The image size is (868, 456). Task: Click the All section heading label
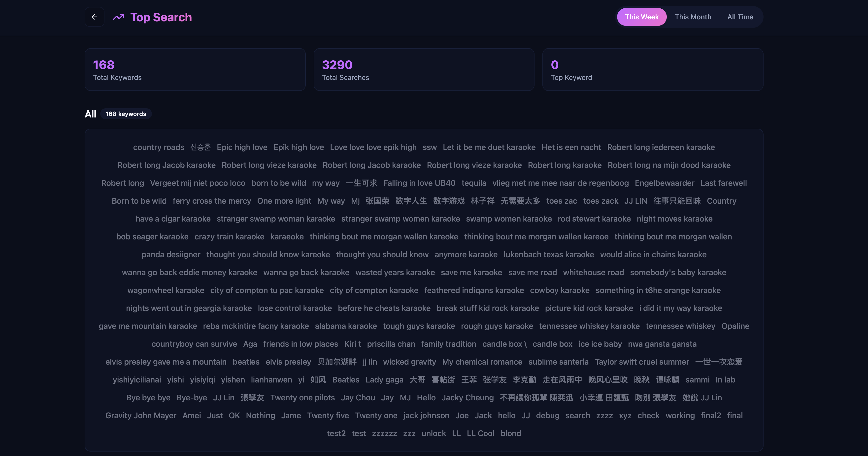90,114
